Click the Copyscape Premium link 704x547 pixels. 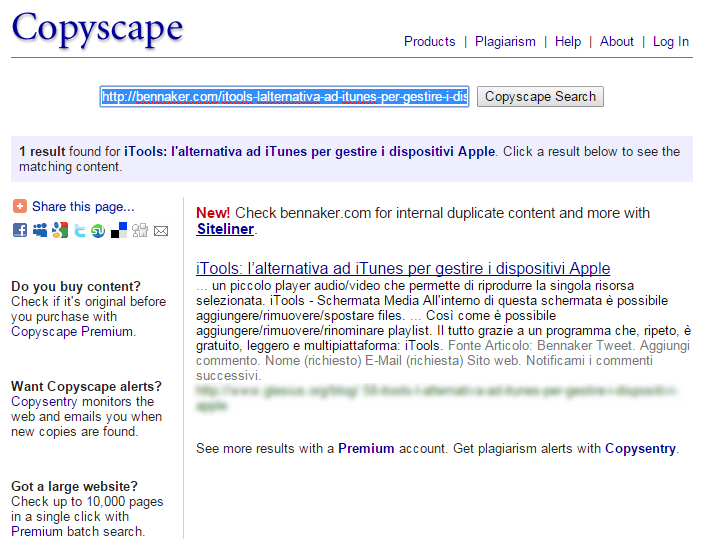click(x=72, y=331)
